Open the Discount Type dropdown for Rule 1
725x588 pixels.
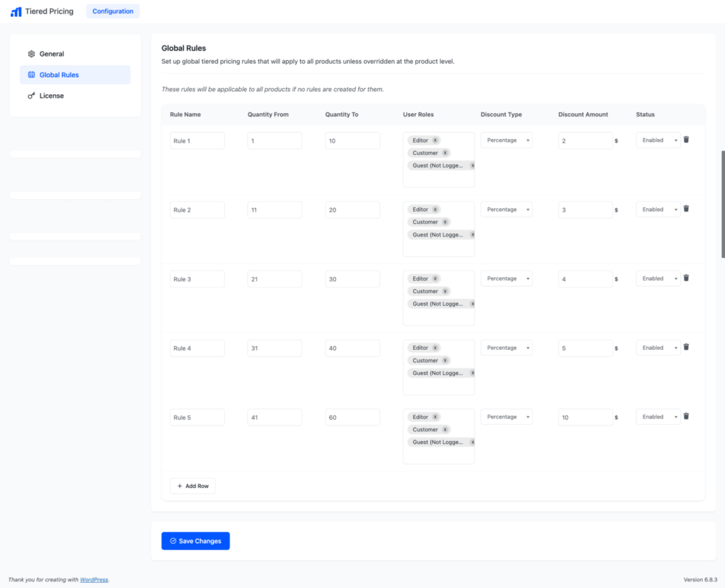(x=507, y=140)
